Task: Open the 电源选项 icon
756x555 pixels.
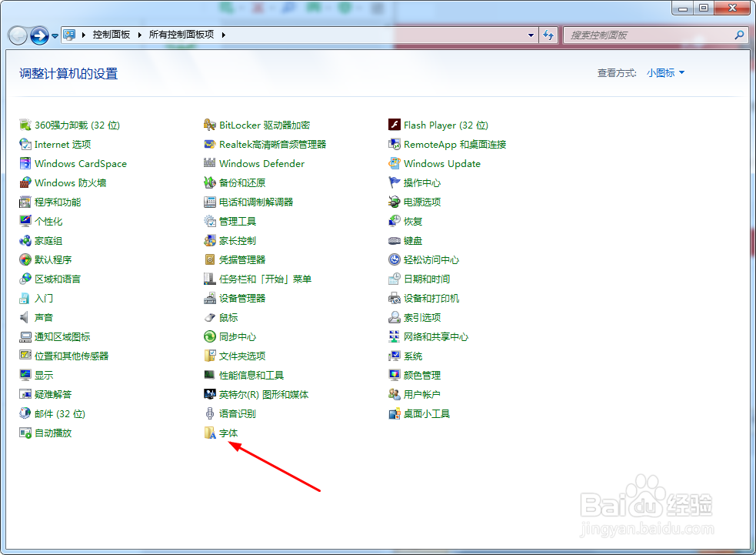Action: [x=395, y=202]
